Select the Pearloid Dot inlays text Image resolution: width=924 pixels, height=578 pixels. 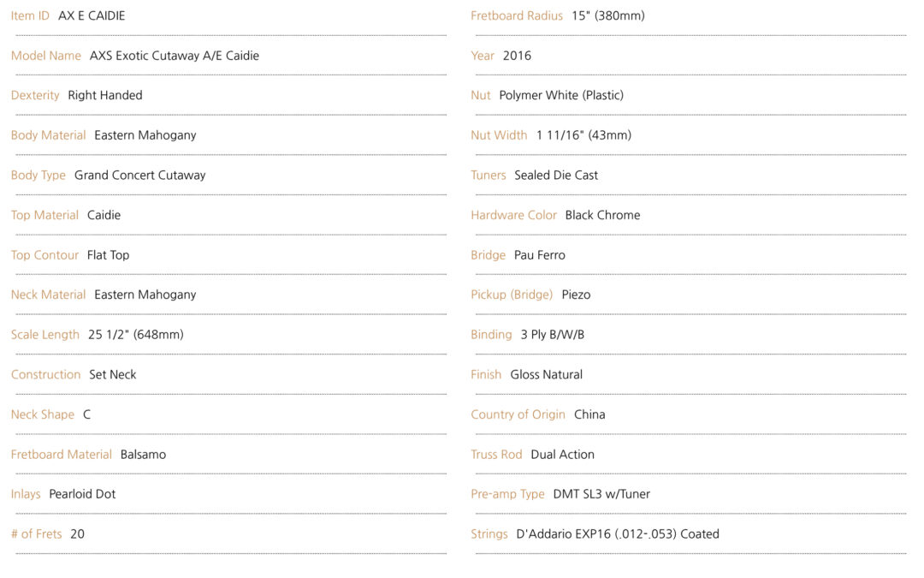click(x=82, y=494)
